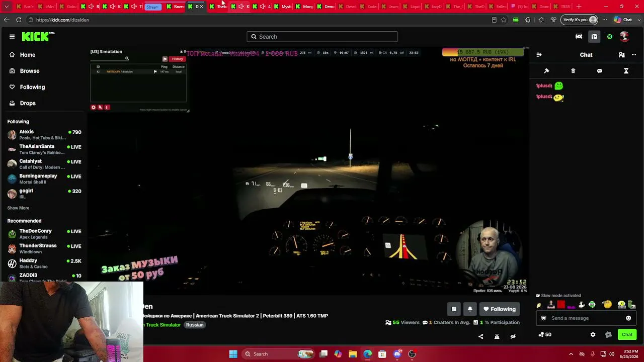Screen dimensions: 644x362
Task: Click the Kick search box
Action: click(322, 37)
